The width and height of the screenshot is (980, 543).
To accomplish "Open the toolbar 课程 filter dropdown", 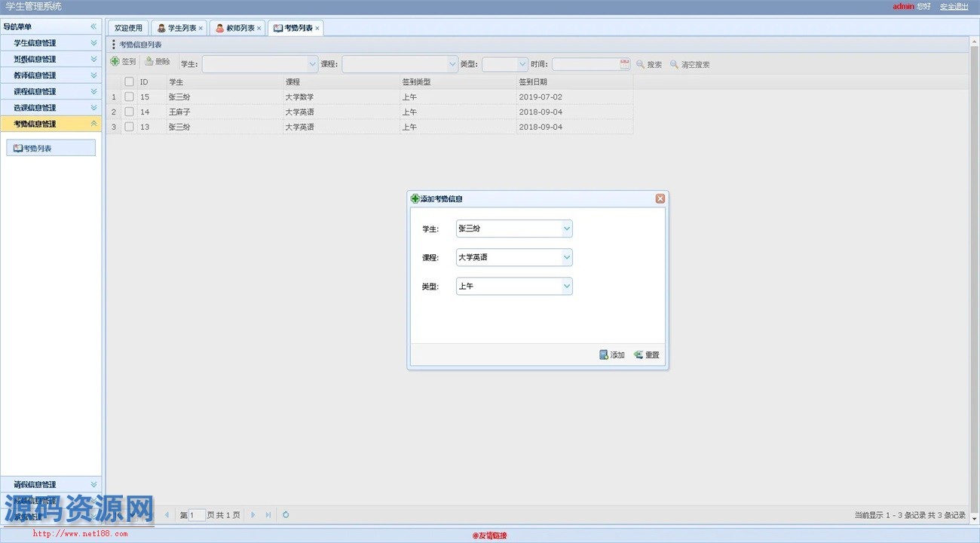I will click(452, 65).
